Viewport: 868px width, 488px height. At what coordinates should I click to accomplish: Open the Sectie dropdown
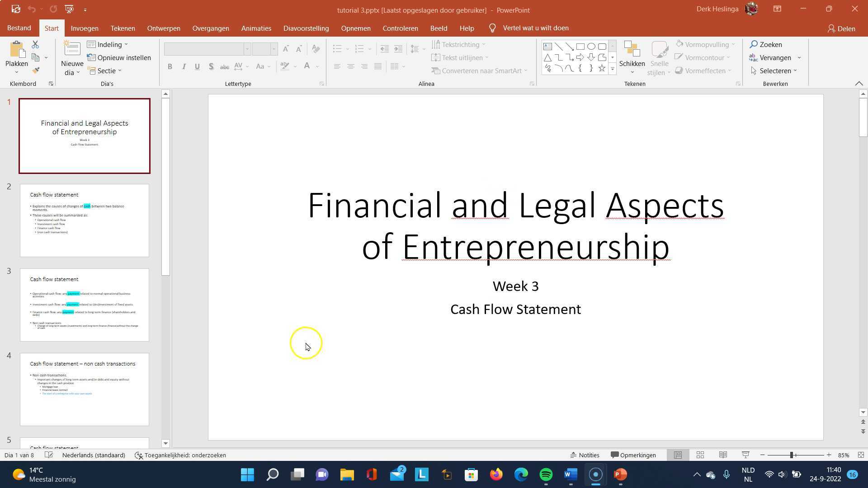pos(106,71)
